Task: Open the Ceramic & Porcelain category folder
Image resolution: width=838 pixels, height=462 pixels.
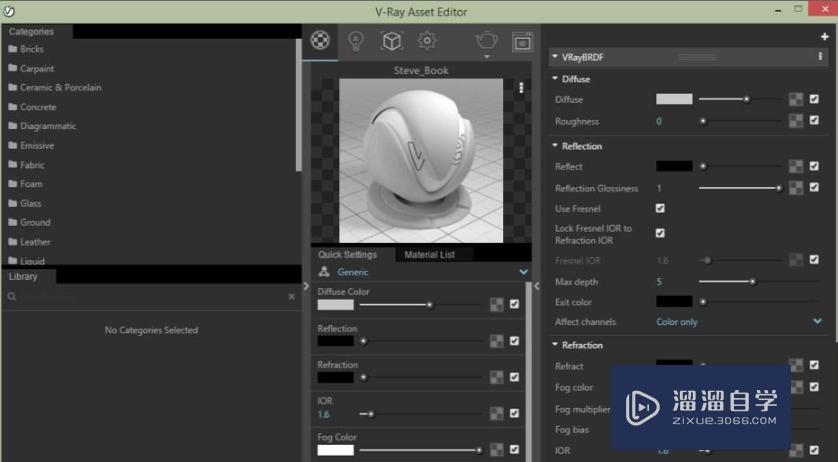Action: [x=55, y=87]
